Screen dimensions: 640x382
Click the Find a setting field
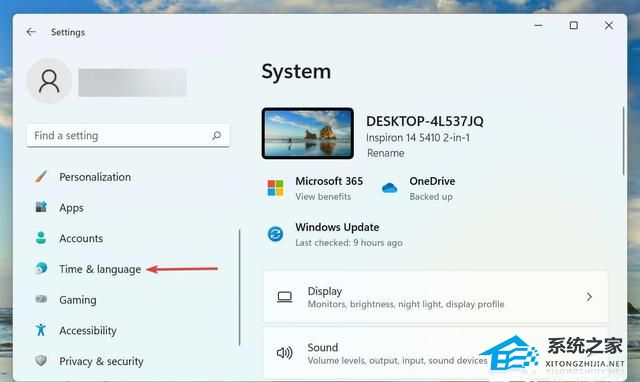128,135
